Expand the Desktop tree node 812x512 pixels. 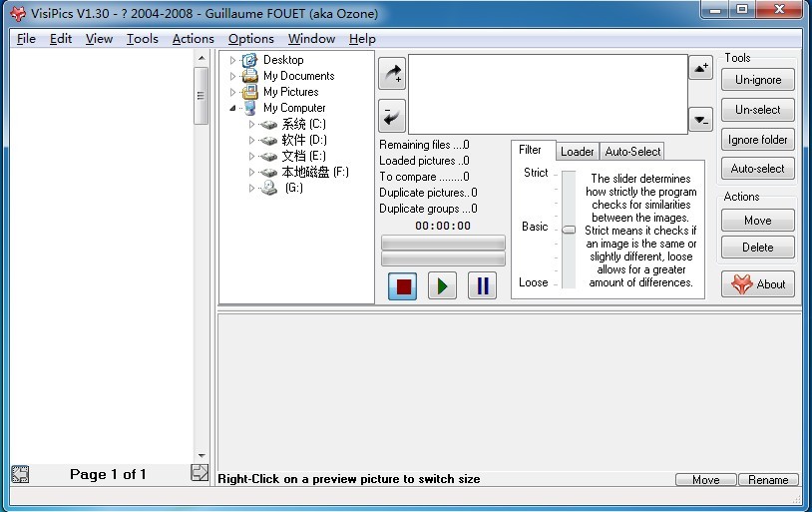point(233,60)
